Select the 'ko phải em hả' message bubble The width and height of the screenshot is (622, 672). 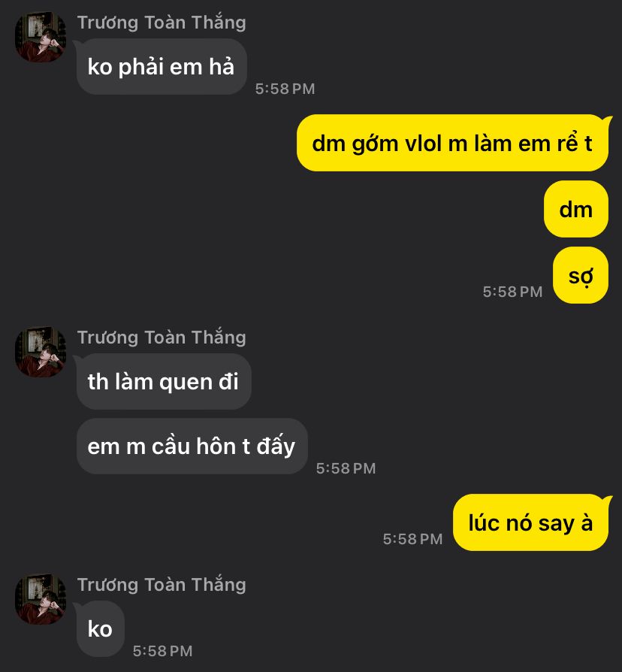point(162,67)
